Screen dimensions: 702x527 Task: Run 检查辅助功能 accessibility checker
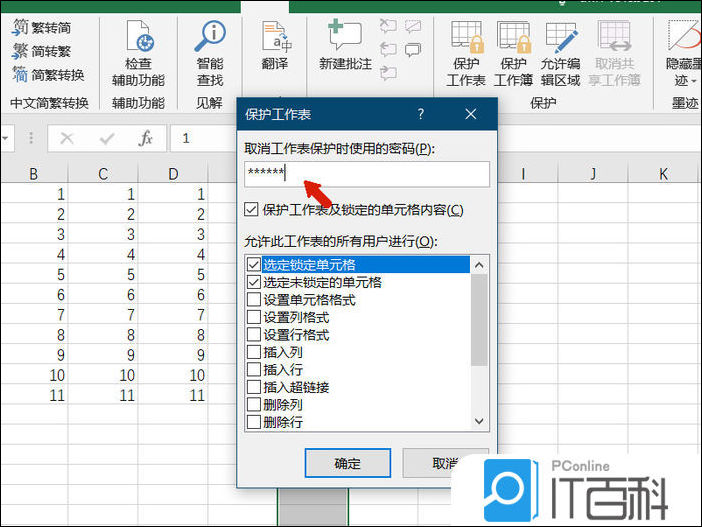[x=138, y=53]
